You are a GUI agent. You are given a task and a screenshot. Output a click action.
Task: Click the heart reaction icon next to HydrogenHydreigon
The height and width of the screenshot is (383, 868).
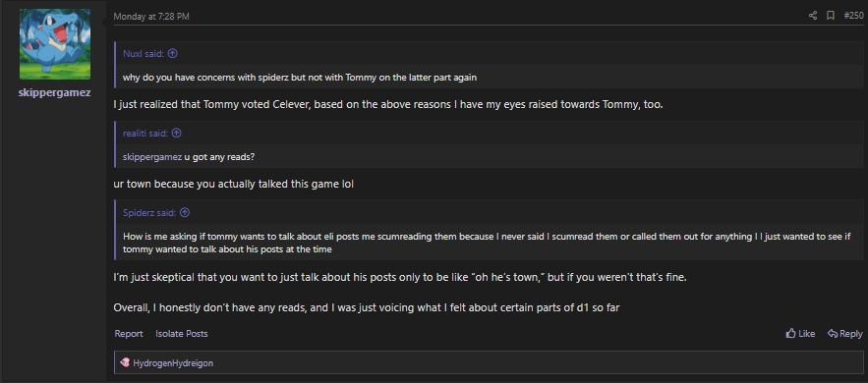click(x=125, y=362)
